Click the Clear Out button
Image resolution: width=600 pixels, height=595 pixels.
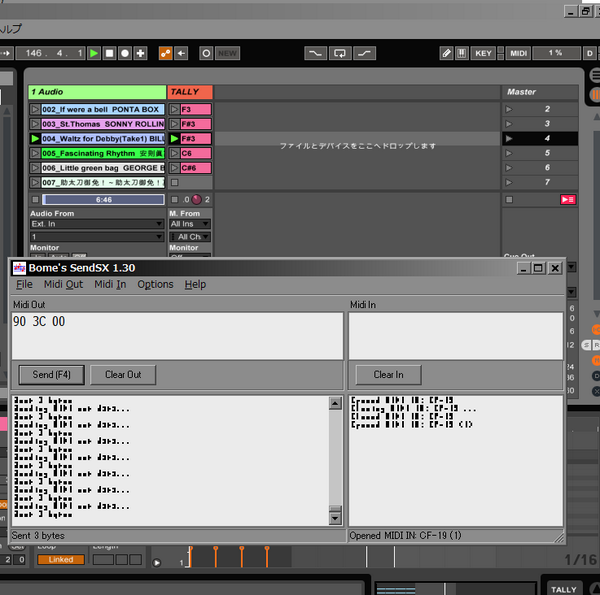pyautogui.click(x=123, y=375)
